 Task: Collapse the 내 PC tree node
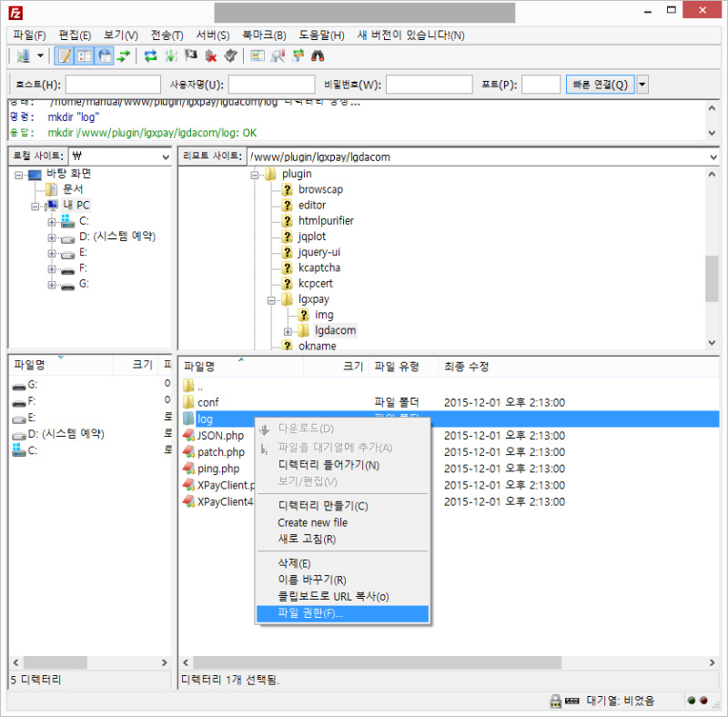click(x=35, y=207)
